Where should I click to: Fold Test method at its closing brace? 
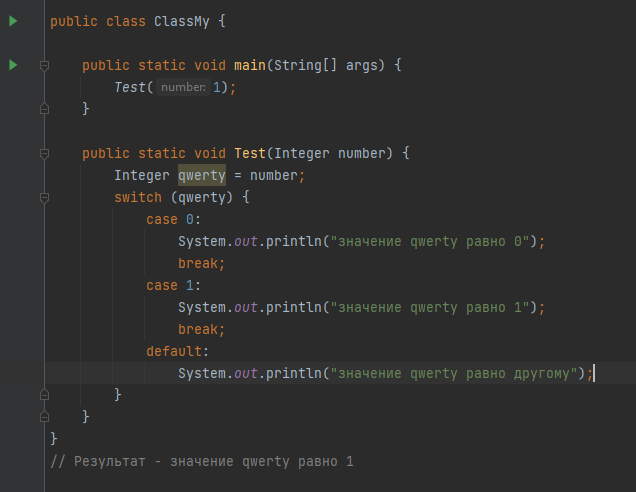click(45, 417)
